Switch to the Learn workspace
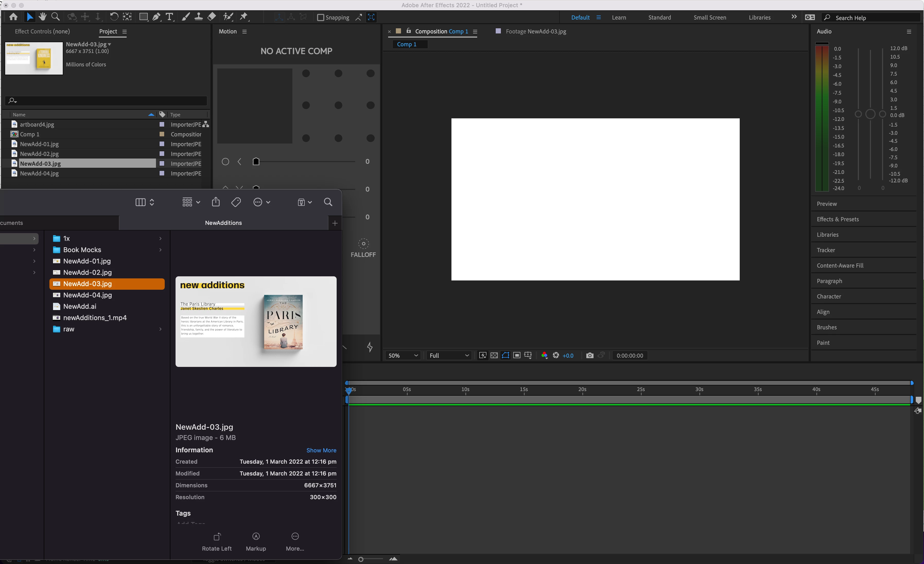Viewport: 924px width, 564px height. (x=619, y=17)
